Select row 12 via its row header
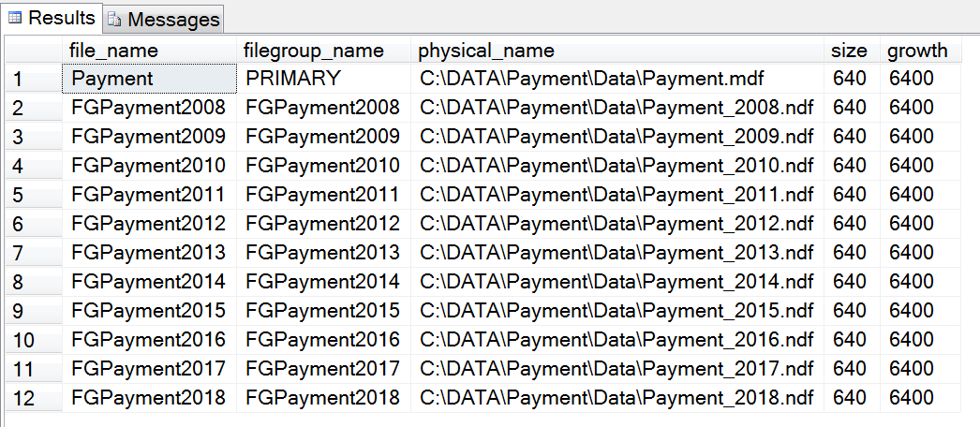The image size is (980, 427). (23, 397)
